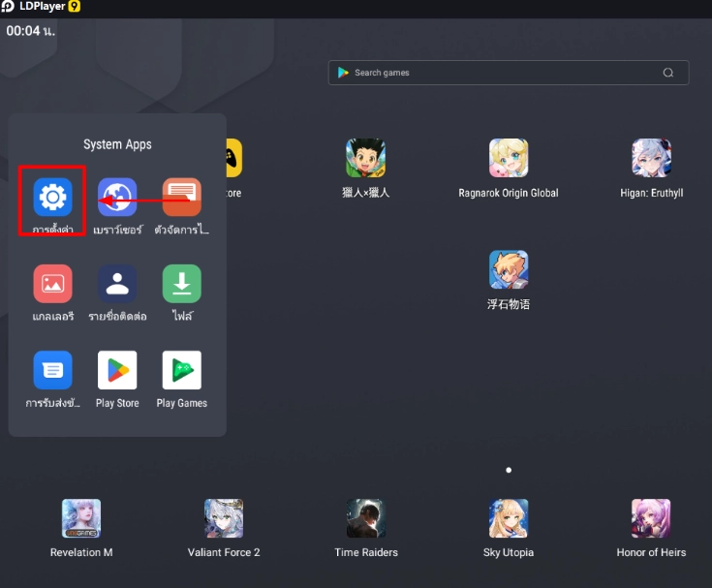Open Honor of Heirs
This screenshot has width=712, height=588.
pyautogui.click(x=651, y=518)
